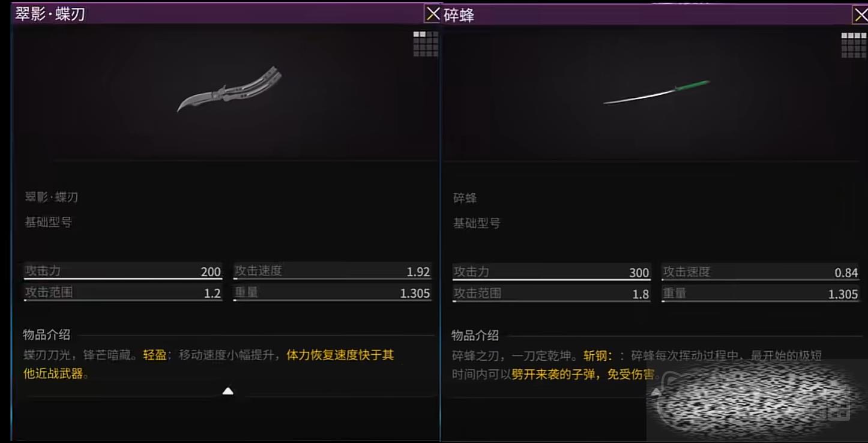Click the 重量 1.305 stat in 蝶刃 panel

point(332,293)
